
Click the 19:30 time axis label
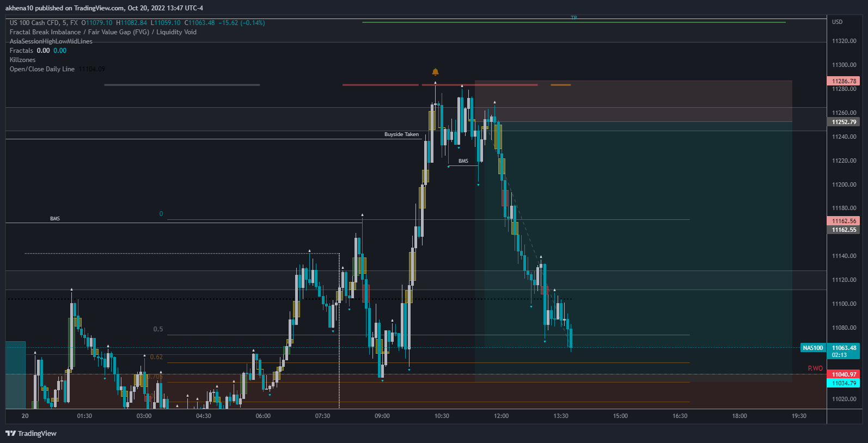(x=799, y=416)
